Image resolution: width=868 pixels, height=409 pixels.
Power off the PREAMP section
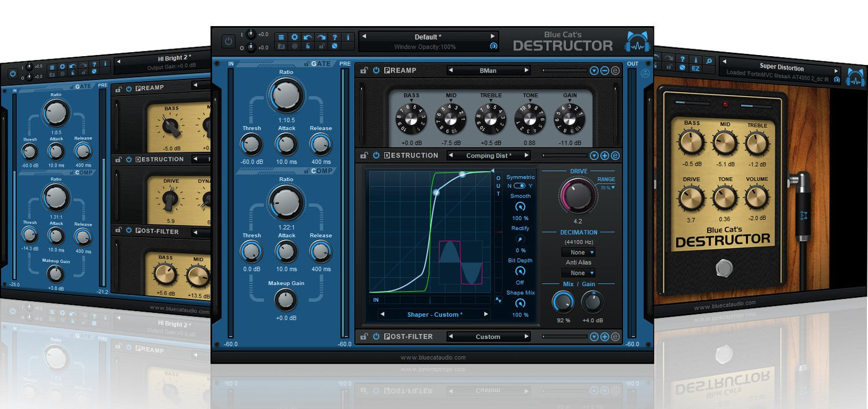(376, 70)
